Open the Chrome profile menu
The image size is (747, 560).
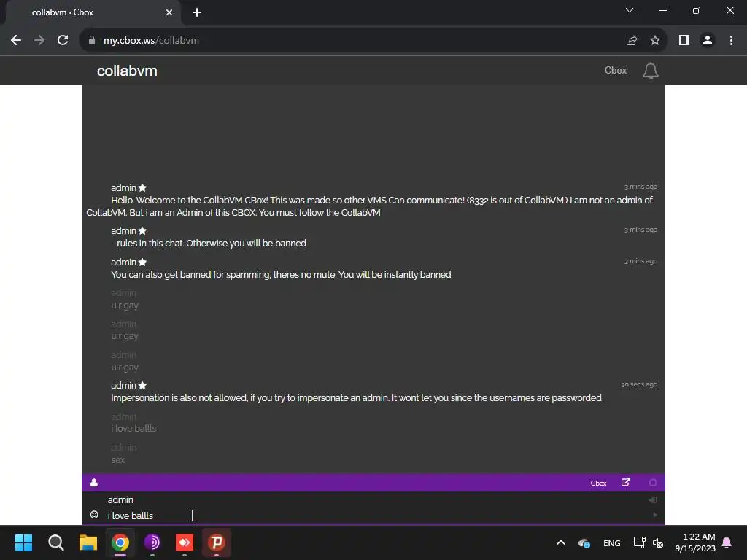pos(708,41)
